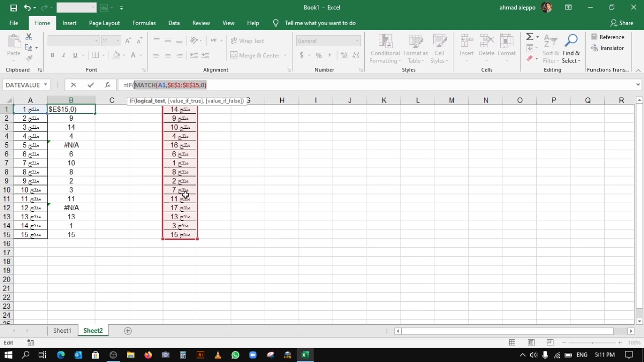Click Merge & Center button
This screenshot has height=362, width=644.
[255, 55]
